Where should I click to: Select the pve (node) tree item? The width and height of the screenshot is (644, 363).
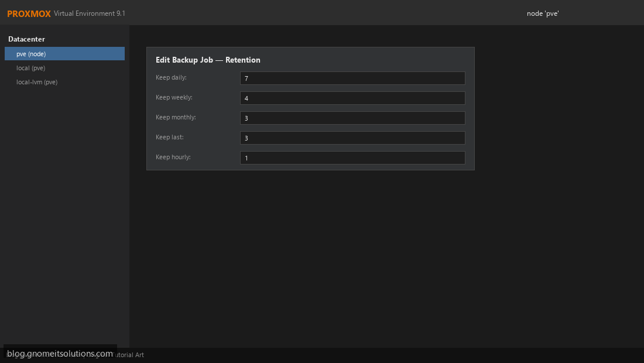tap(64, 54)
